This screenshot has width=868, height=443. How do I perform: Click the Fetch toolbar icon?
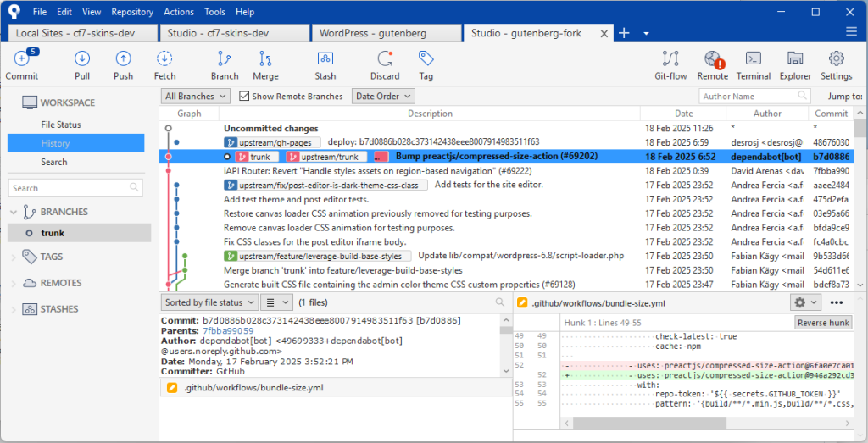(x=164, y=64)
